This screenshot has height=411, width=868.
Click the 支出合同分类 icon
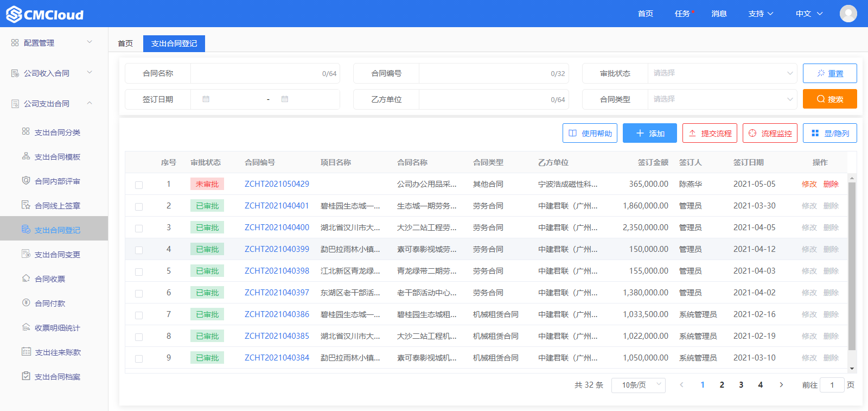[25, 131]
